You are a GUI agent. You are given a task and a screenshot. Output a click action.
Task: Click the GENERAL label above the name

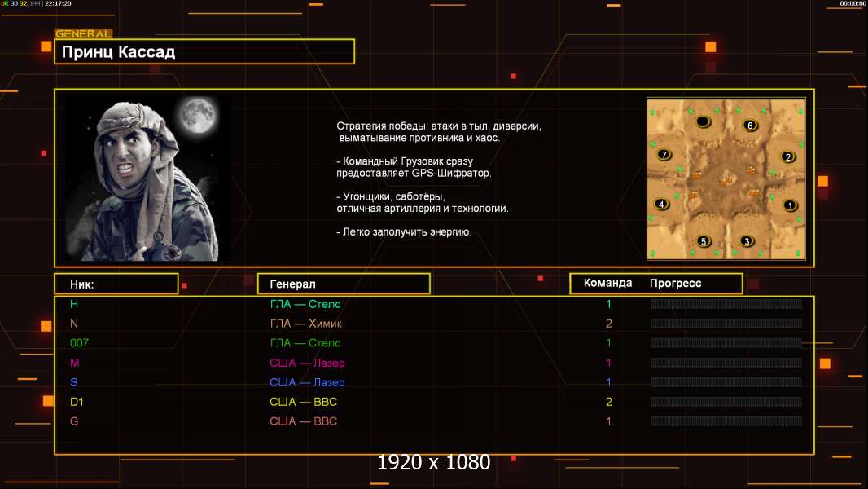point(83,33)
